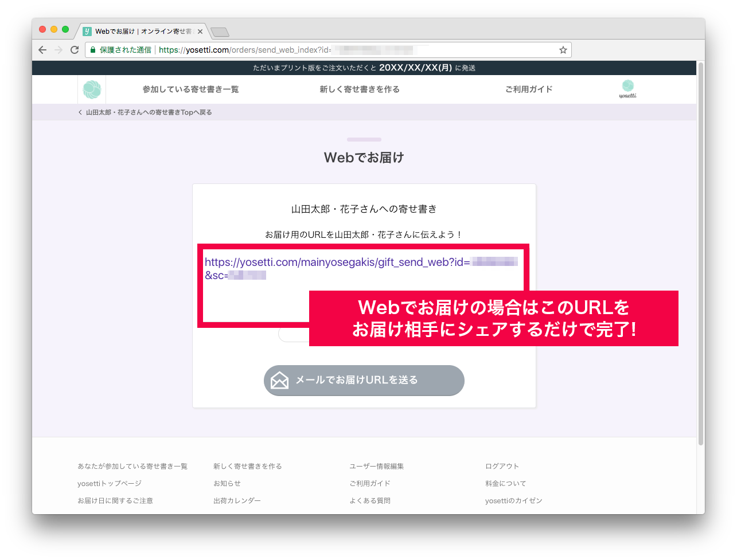This screenshot has width=737, height=560.
Task: Click メールでお届けURLを送る button
Action: pos(364,381)
